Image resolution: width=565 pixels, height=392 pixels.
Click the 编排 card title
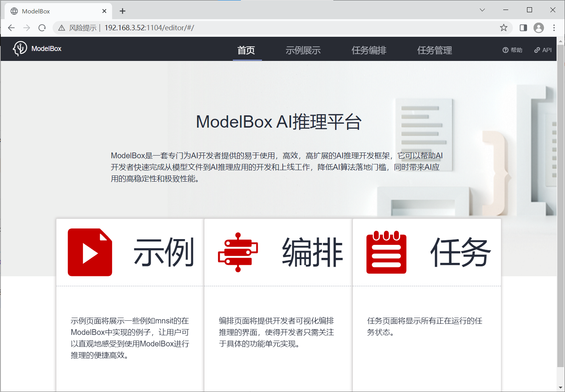312,252
